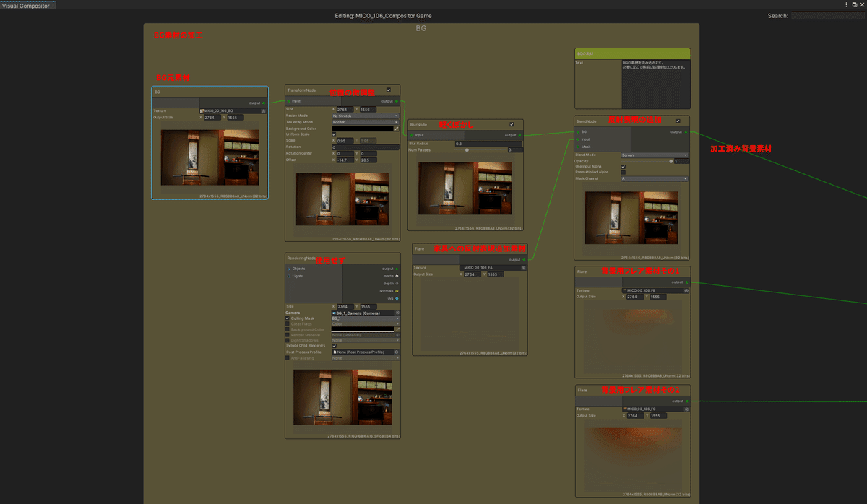Select the Visual Compositor tab
867x504 pixels.
tap(27, 5)
